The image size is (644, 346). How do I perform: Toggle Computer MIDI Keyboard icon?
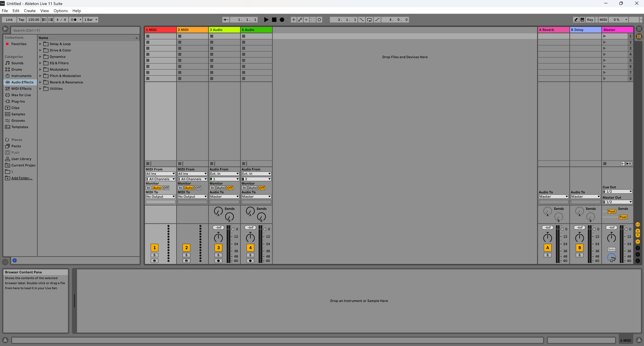tap(582, 20)
